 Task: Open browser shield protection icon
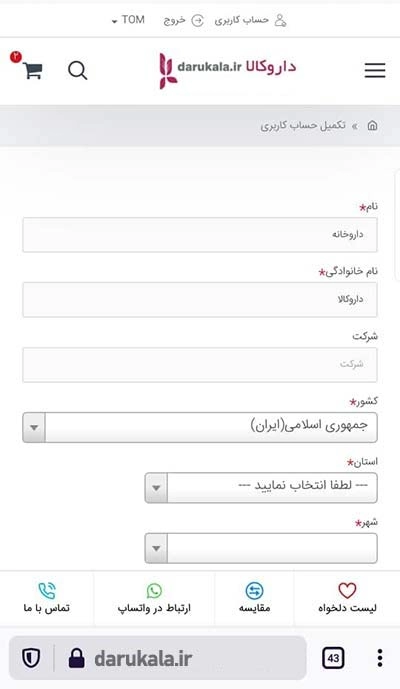pos(31,658)
